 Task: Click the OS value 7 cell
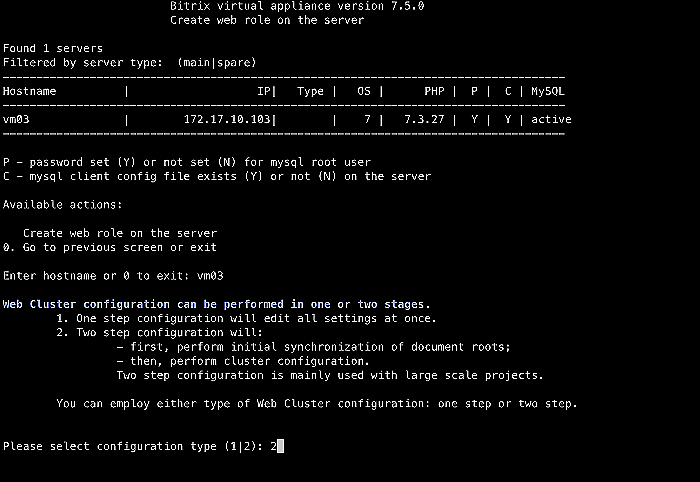[x=367, y=119]
